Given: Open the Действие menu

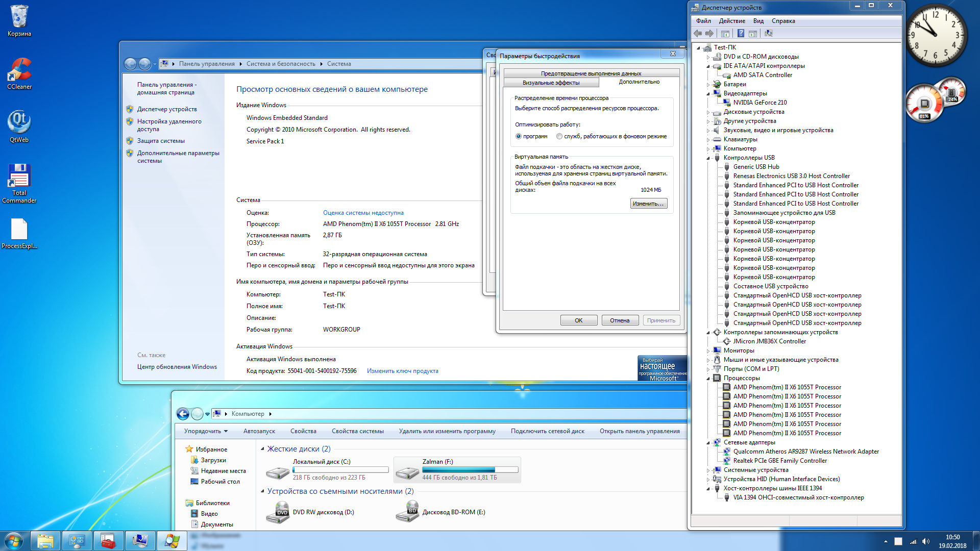Looking at the screenshot, I should click(731, 21).
